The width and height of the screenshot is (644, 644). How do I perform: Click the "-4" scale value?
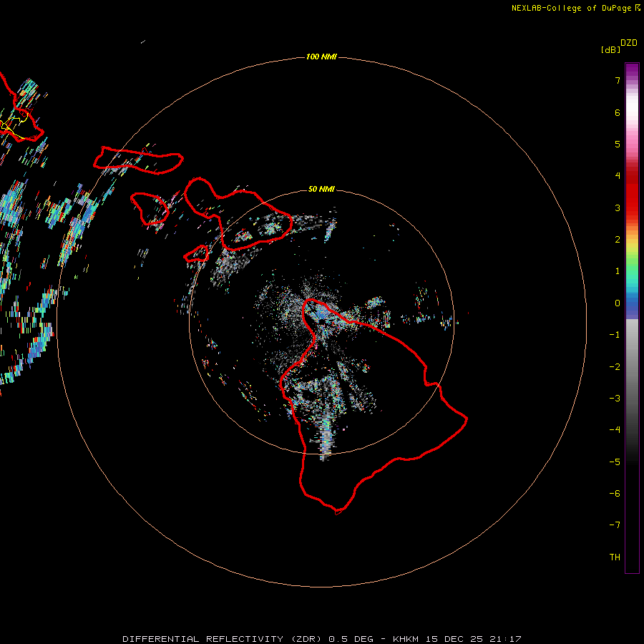[x=615, y=429]
